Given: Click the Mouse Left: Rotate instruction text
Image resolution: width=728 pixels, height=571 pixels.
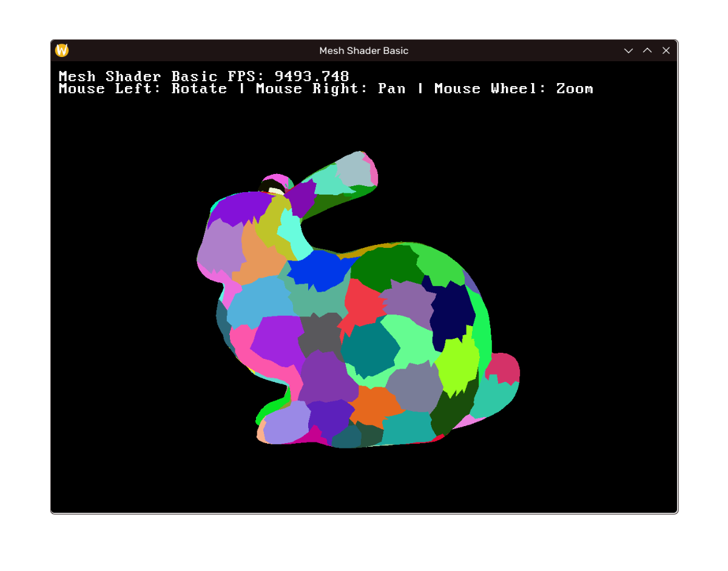Looking at the screenshot, I should click(143, 88).
